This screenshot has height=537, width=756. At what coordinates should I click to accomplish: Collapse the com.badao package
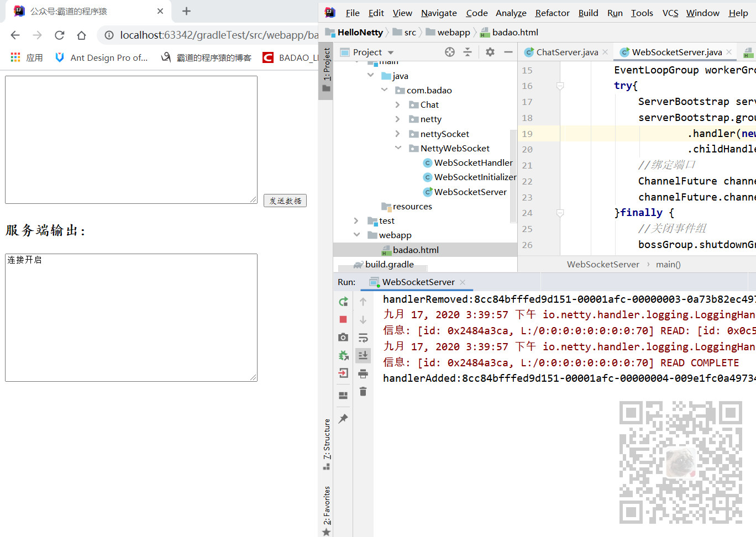click(x=384, y=89)
